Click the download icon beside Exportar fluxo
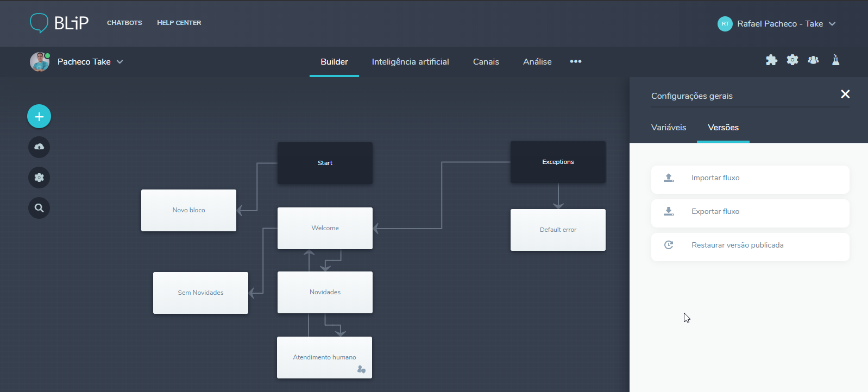Viewport: 868px width, 392px height. [669, 211]
